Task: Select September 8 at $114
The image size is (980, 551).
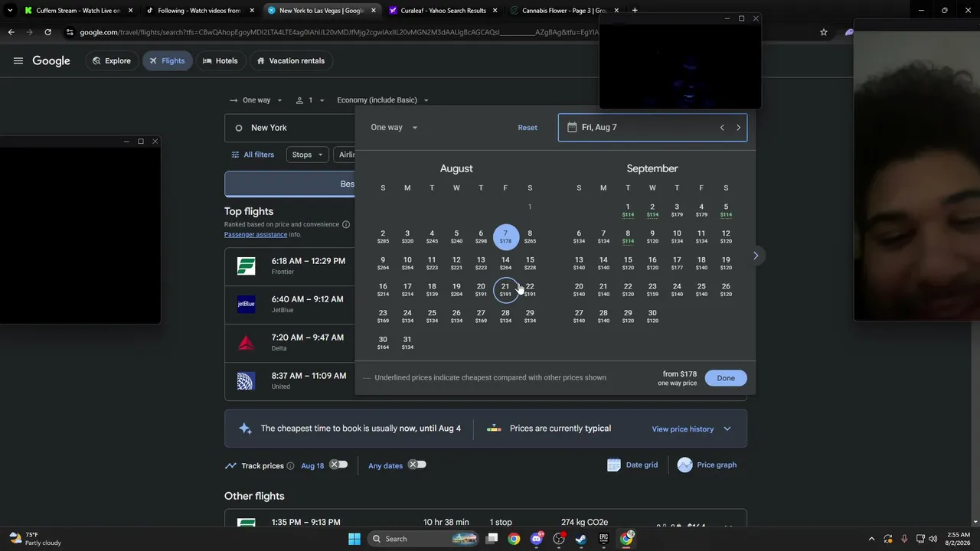Action: point(628,236)
